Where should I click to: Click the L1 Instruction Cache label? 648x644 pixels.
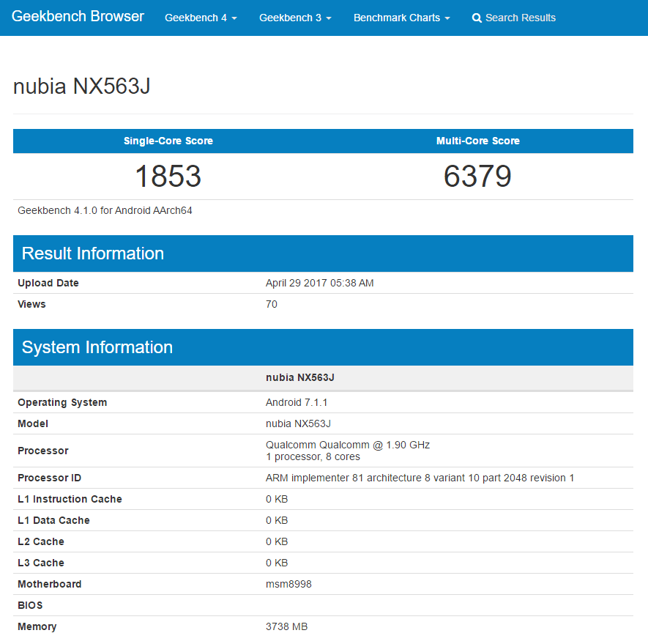click(x=70, y=499)
